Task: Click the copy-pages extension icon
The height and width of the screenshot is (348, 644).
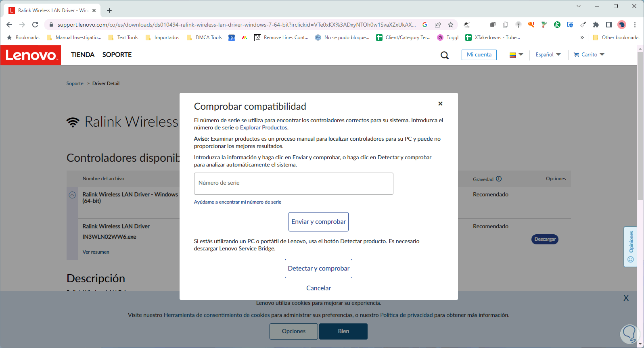Action: 506,25
